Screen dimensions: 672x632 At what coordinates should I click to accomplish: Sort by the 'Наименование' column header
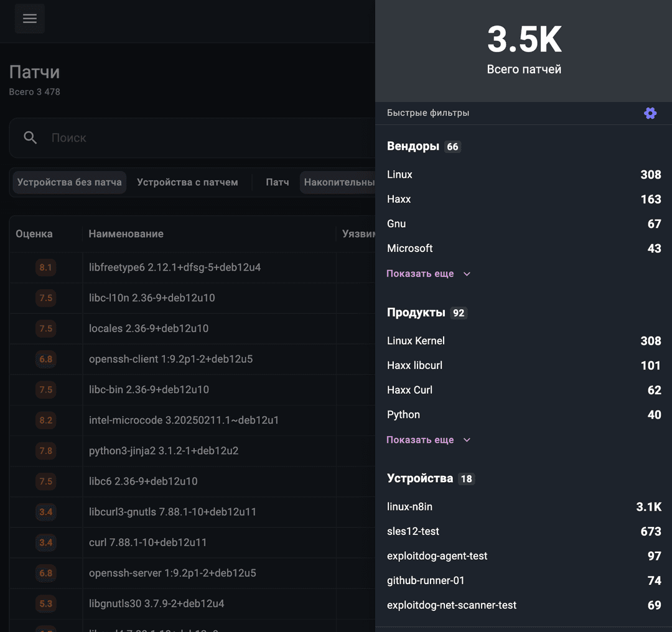point(126,234)
